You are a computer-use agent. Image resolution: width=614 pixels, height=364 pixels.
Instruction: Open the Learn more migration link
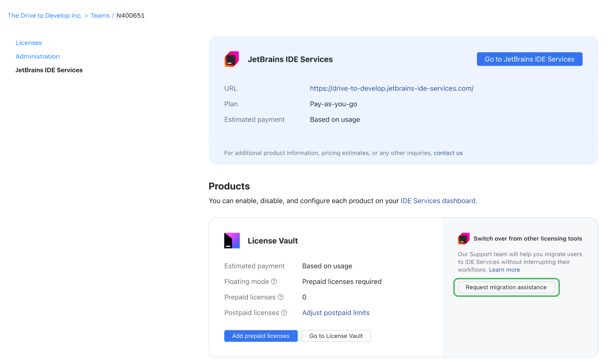click(504, 270)
